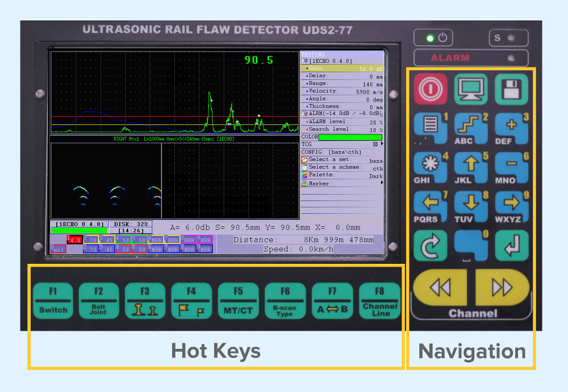The image size is (568, 392).
Task: Select the Thickness parameter row
Action: pos(342,107)
